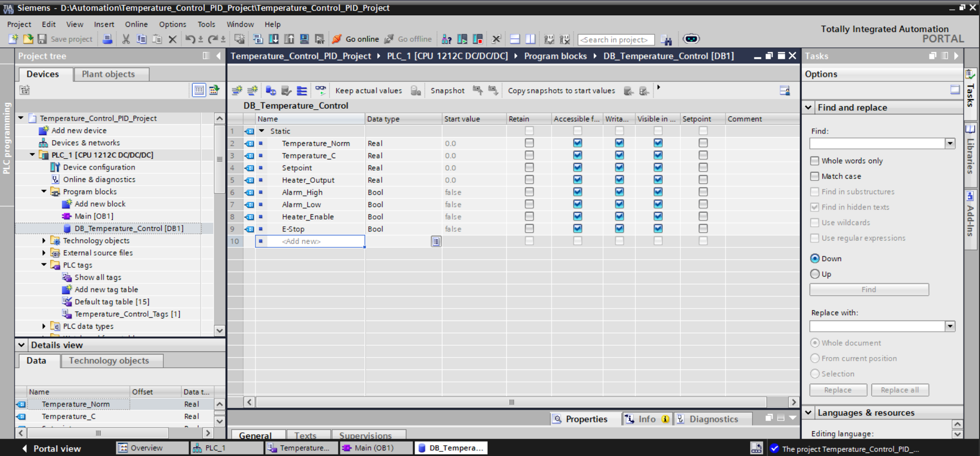This screenshot has width=980, height=456.
Task: Click the Expand all rows icon in DB toolbar
Action: point(302,91)
